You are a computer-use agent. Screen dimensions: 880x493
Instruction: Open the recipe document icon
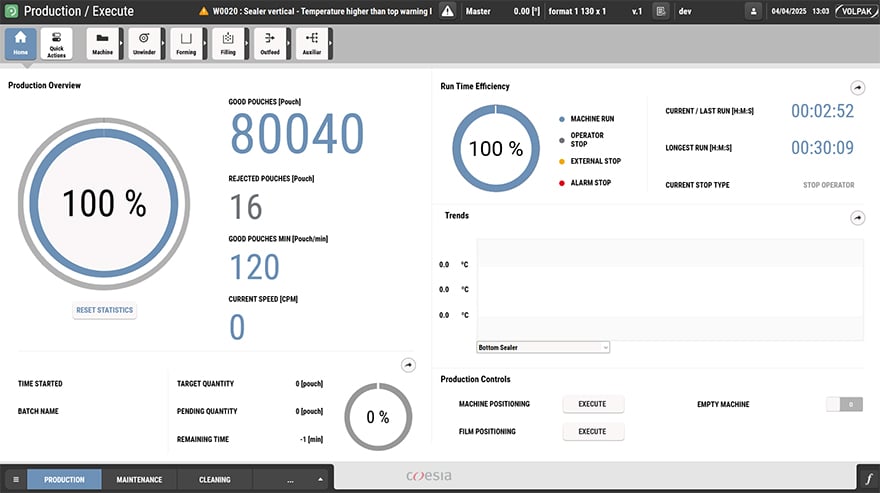pyautogui.click(x=660, y=11)
